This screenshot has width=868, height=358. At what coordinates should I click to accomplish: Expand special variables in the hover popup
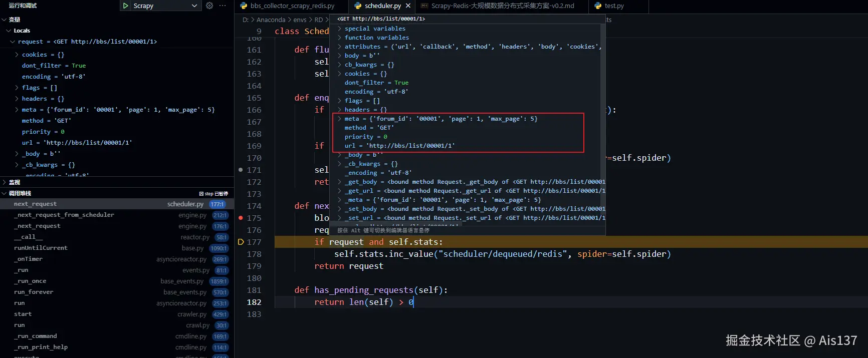pos(339,29)
